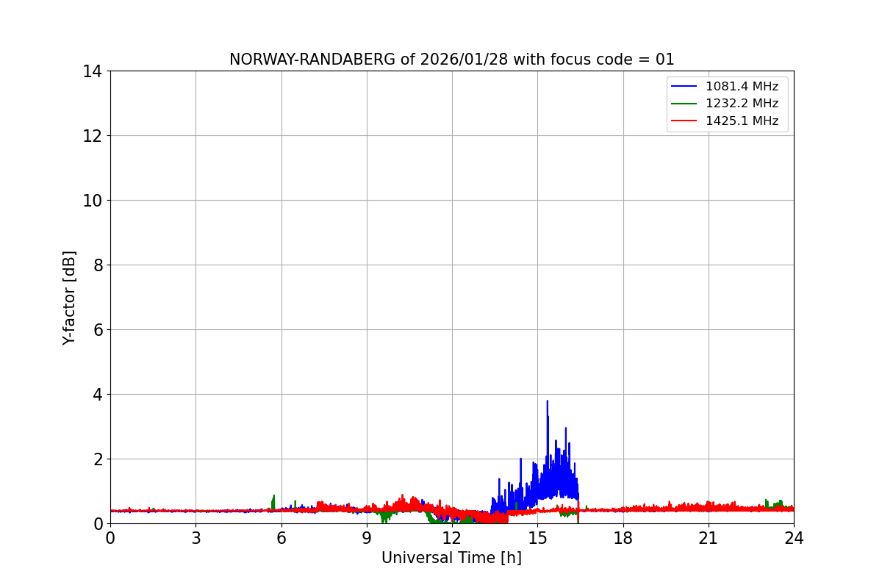The height and width of the screenshot is (588, 882).
Task: Click the x-axis tick label '9'
Action: click(x=367, y=538)
